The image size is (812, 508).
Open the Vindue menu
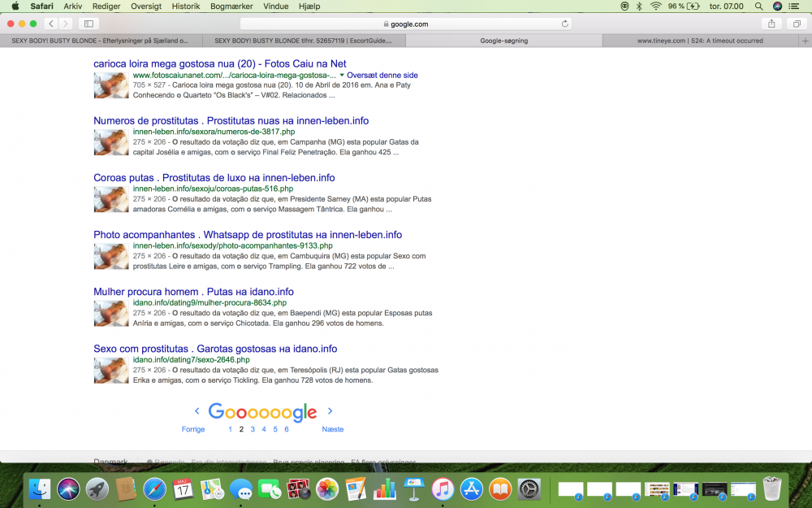click(275, 7)
